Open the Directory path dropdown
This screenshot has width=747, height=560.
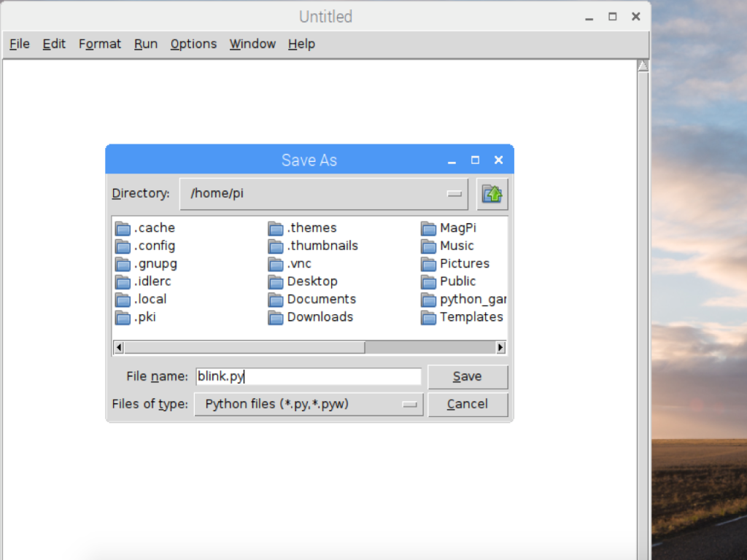324,194
